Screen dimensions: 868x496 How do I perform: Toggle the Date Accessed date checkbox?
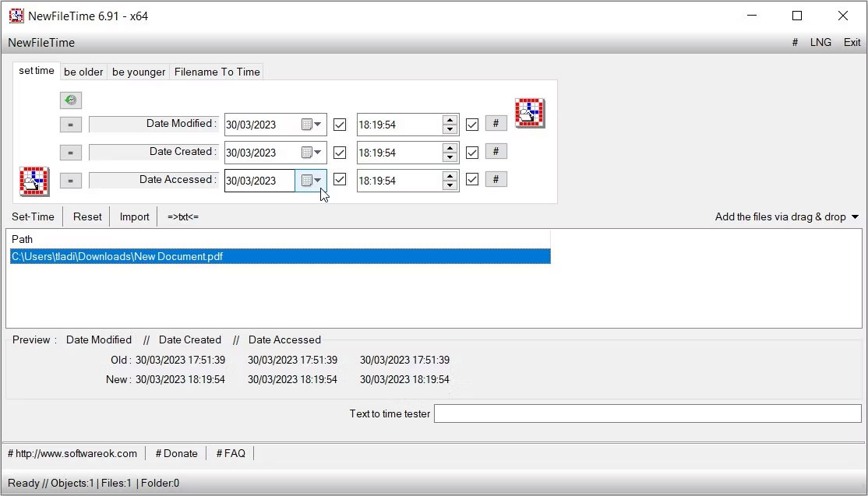tap(340, 179)
